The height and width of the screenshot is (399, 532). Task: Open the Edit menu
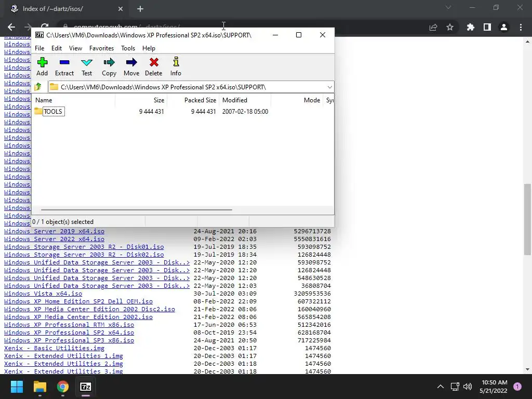(56, 48)
